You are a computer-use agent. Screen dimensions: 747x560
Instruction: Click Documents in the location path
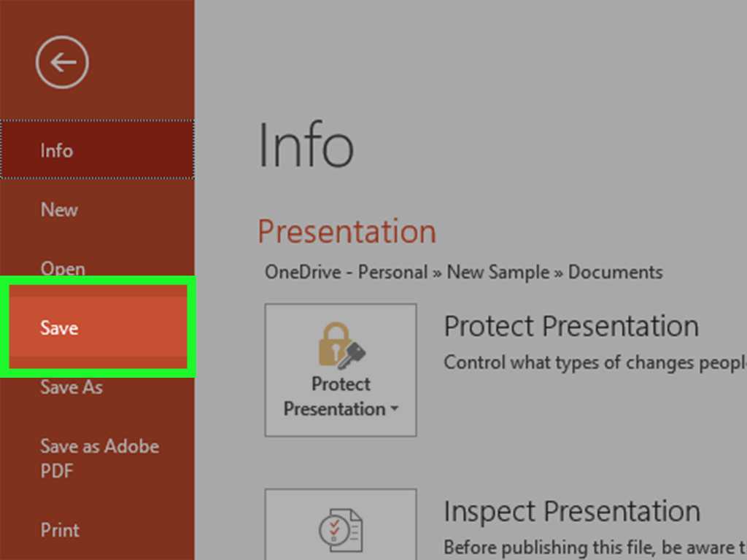point(615,273)
